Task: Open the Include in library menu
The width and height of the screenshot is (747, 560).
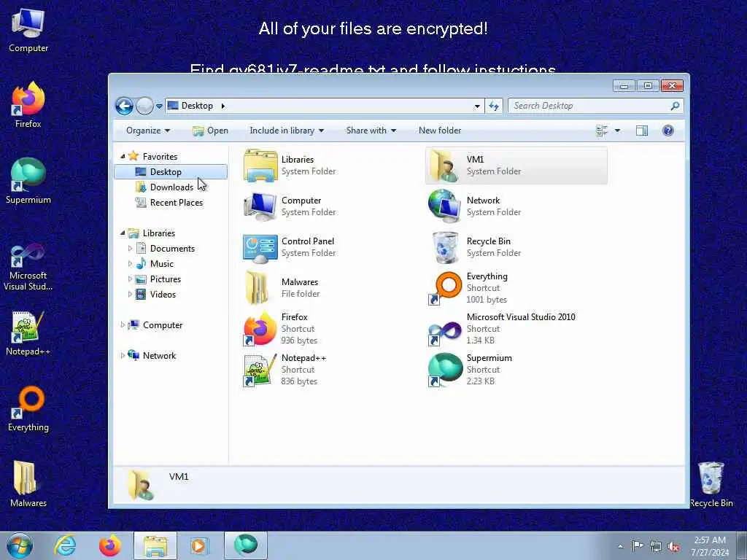Action: [286, 131]
